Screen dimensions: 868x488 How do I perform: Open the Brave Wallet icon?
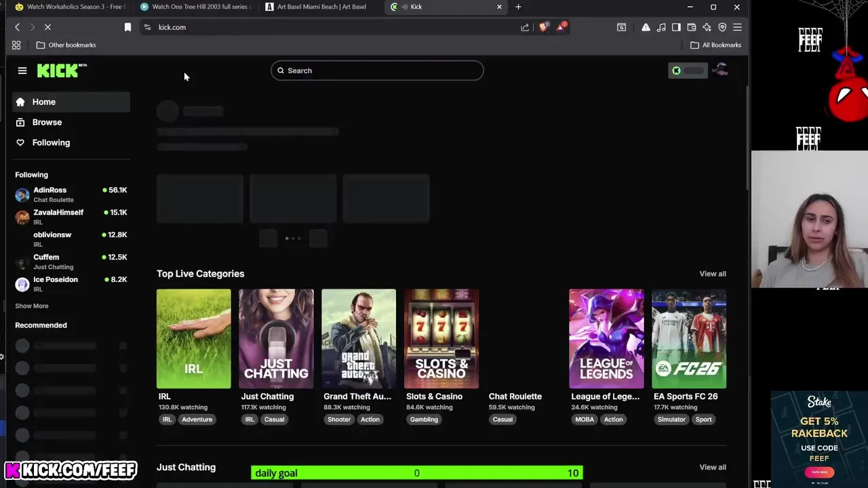692,27
